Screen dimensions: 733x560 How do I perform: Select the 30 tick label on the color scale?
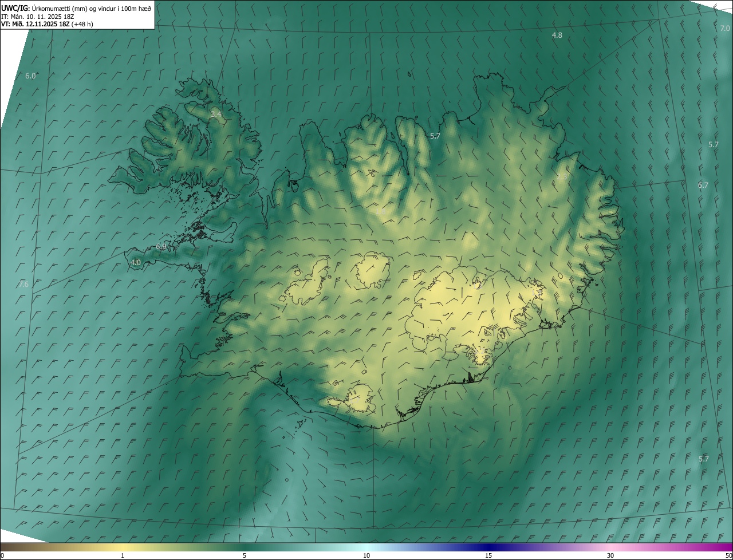610,555
